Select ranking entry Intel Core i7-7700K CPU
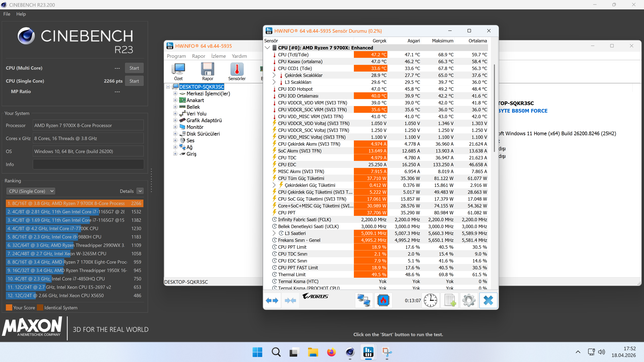 [x=74, y=228]
